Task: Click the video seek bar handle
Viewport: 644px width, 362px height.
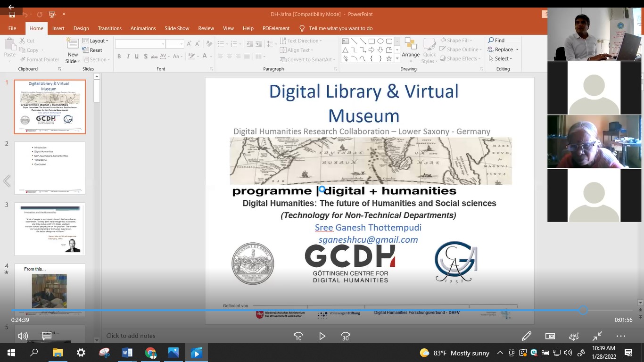Action: (x=583, y=310)
